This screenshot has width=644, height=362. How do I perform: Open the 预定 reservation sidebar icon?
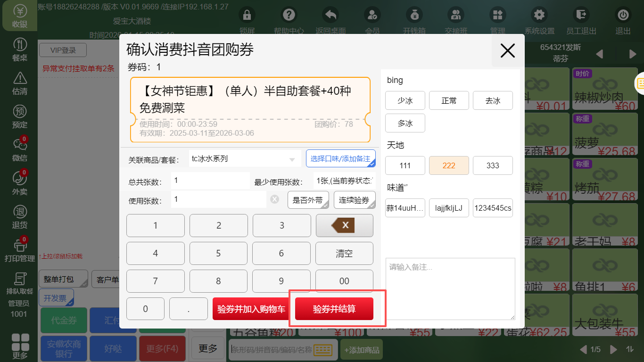(20, 116)
